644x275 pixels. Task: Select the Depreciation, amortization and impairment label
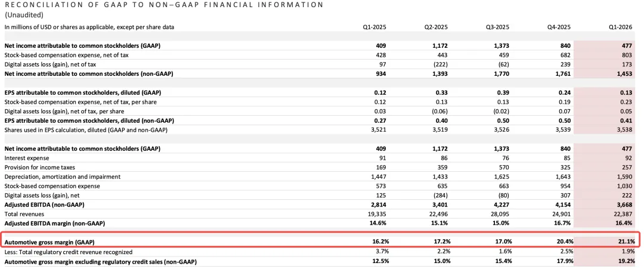[62, 177]
